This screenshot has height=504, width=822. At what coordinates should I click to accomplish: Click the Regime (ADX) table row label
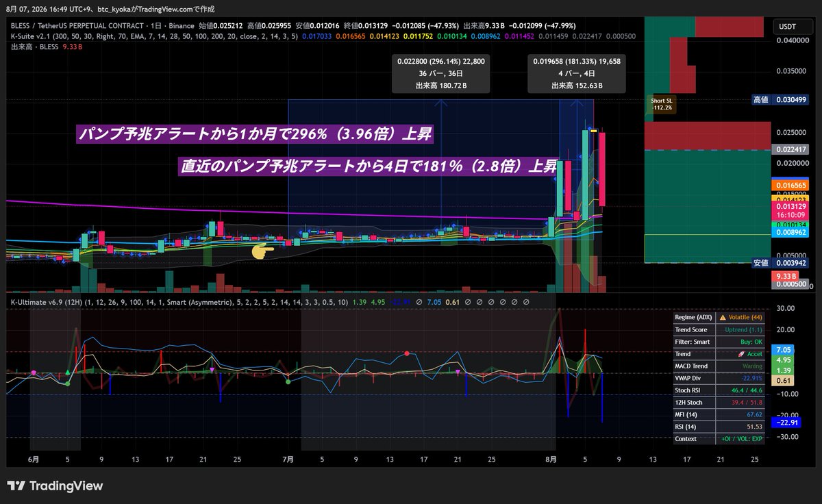click(694, 317)
